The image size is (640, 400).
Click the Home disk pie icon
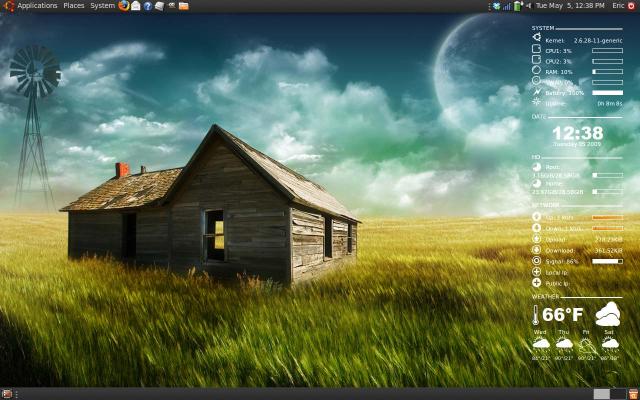pos(536,183)
